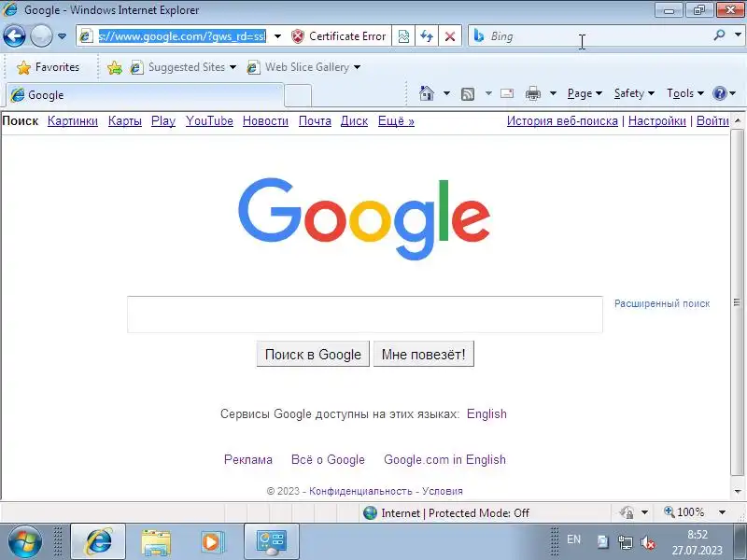Launch Windows Media Player from taskbar
The height and width of the screenshot is (560, 747).
pos(211,542)
